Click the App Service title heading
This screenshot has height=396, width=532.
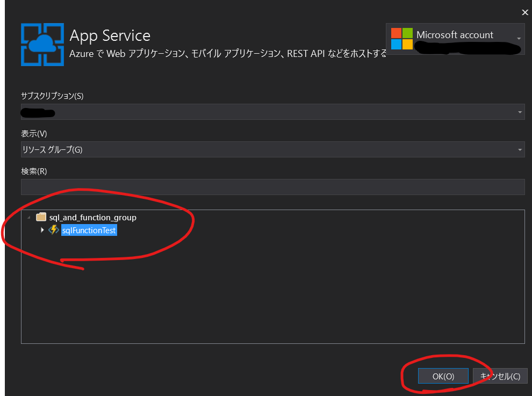point(110,35)
